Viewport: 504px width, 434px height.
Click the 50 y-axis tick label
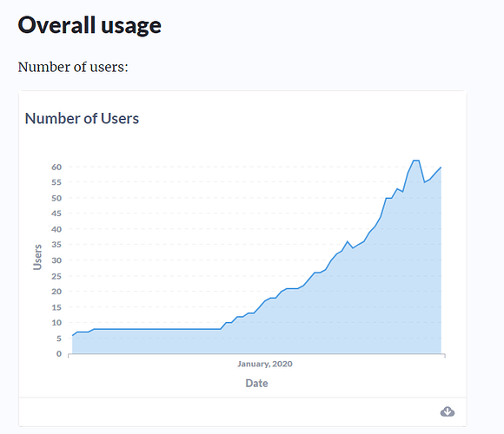[56, 198]
